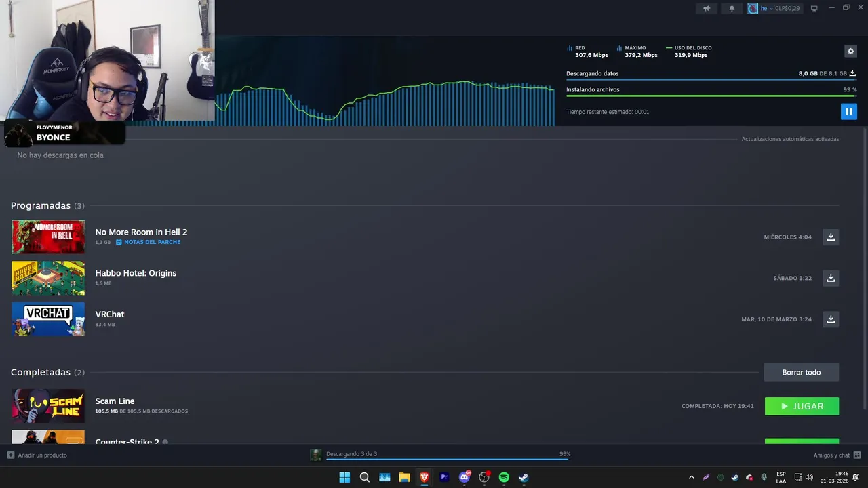Click Actualizaciones automáticas activadas text
The width and height of the screenshot is (868, 488).
pos(790,139)
